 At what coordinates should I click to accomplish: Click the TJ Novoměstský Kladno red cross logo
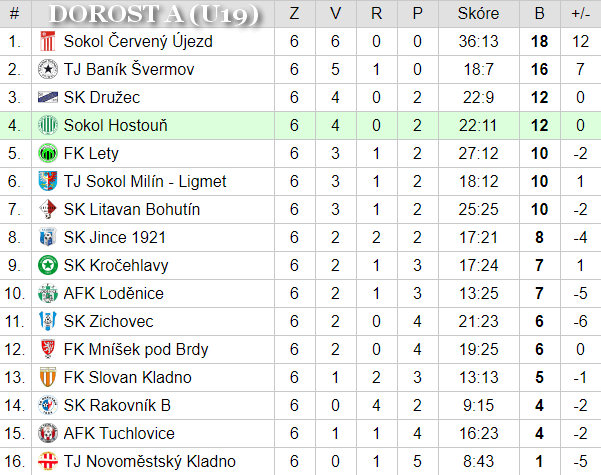coord(48,461)
